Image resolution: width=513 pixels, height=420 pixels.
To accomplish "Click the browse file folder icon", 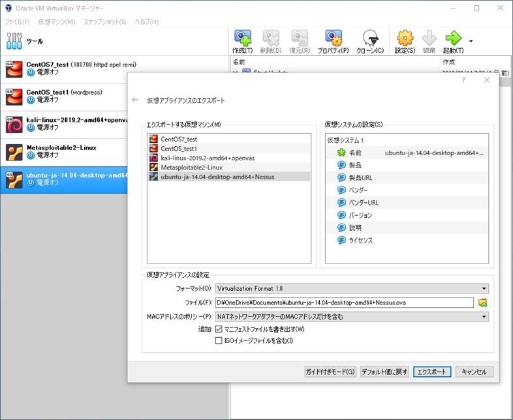I will (482, 303).
